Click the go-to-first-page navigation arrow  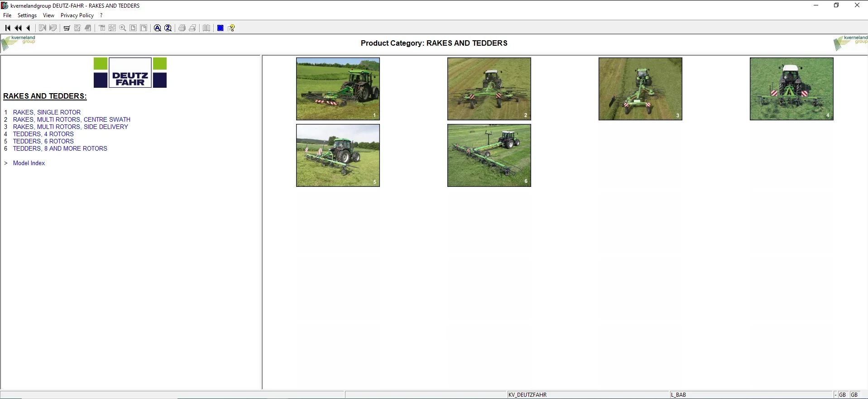click(x=8, y=28)
